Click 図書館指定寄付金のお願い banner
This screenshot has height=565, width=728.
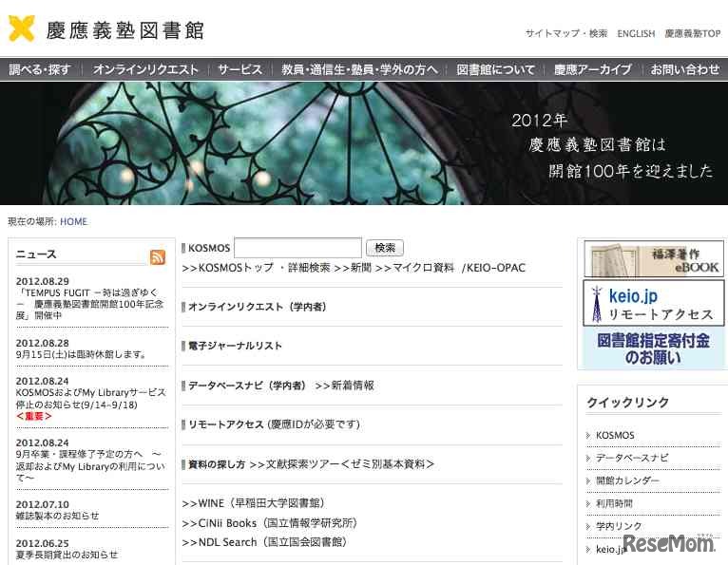tap(653, 348)
